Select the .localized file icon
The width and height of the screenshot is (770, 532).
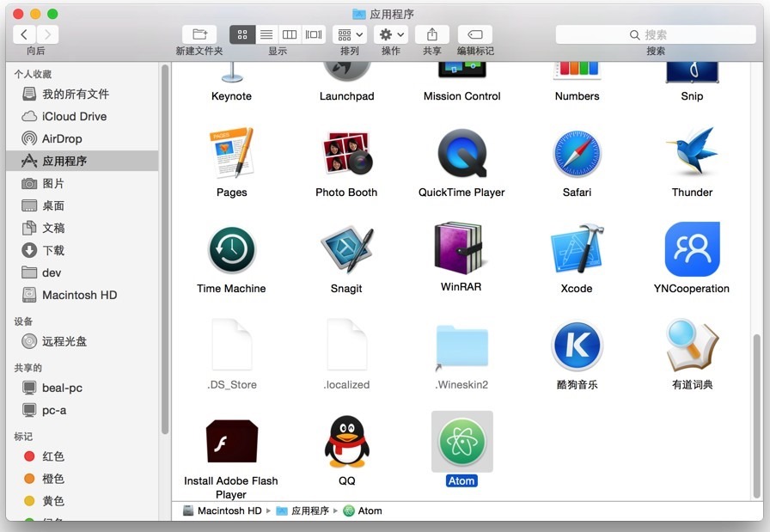(346, 345)
